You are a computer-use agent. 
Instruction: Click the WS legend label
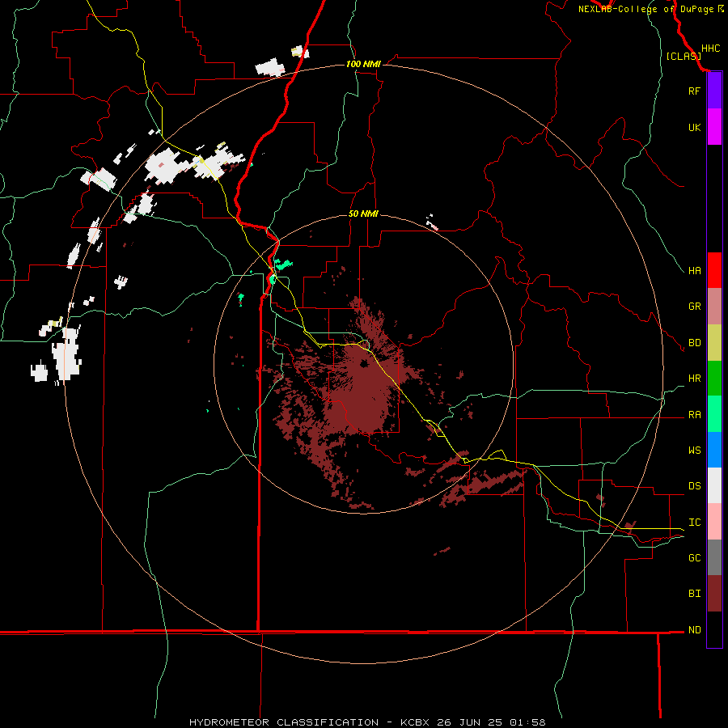click(x=694, y=451)
